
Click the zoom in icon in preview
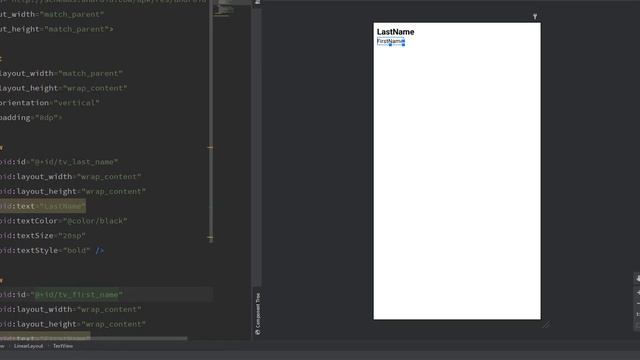[x=638, y=293]
